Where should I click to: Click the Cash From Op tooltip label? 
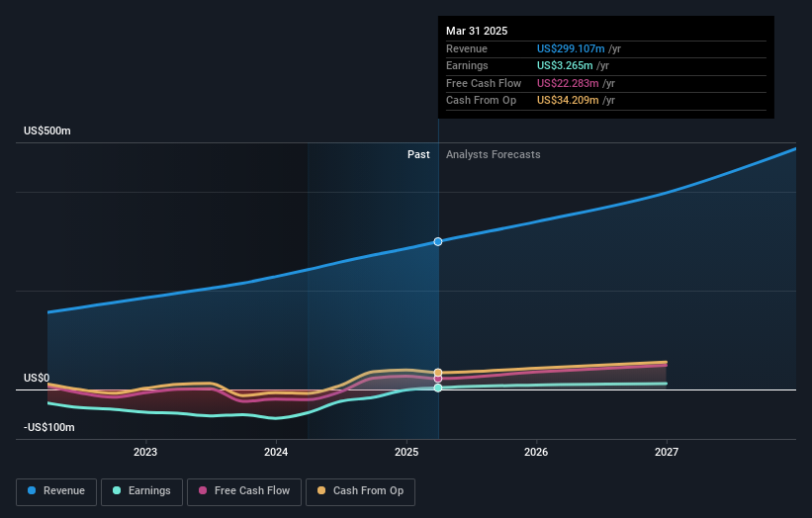click(x=481, y=101)
